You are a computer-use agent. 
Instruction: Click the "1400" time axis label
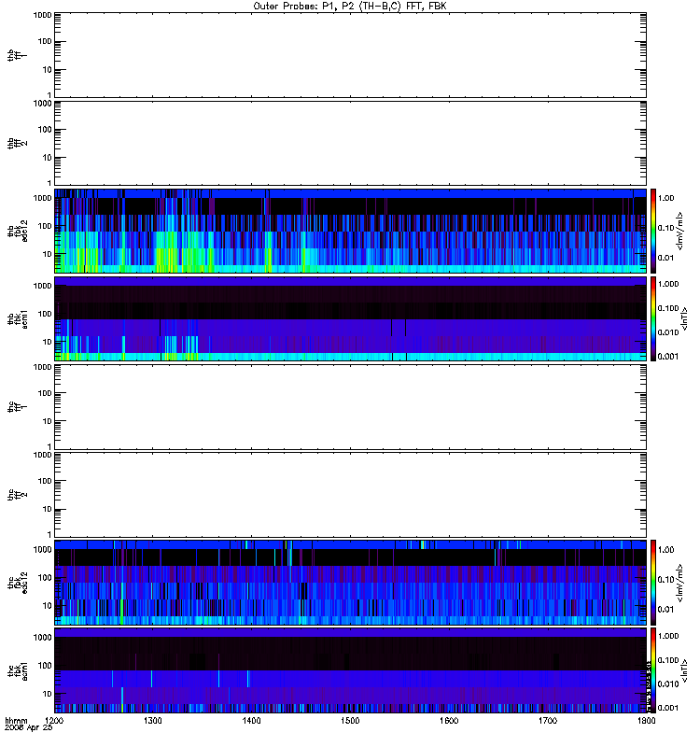tap(251, 720)
